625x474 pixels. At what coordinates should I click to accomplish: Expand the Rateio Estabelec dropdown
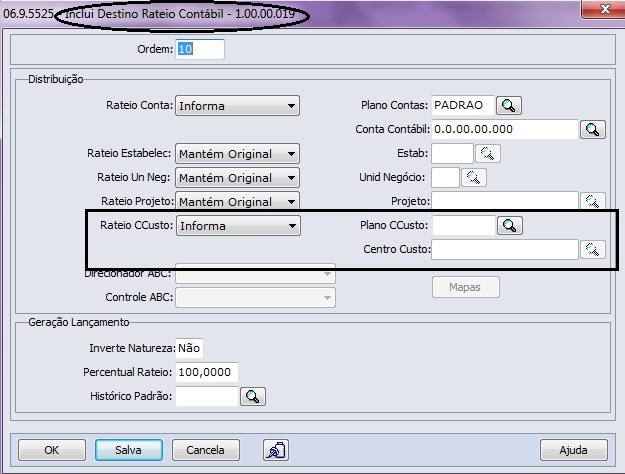[x=238, y=153]
